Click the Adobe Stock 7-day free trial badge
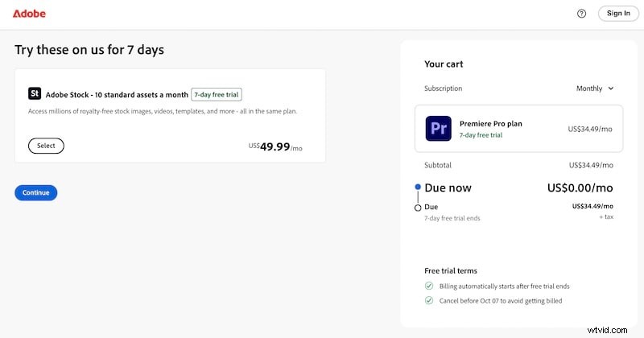This screenshot has width=644, height=338. pos(217,94)
